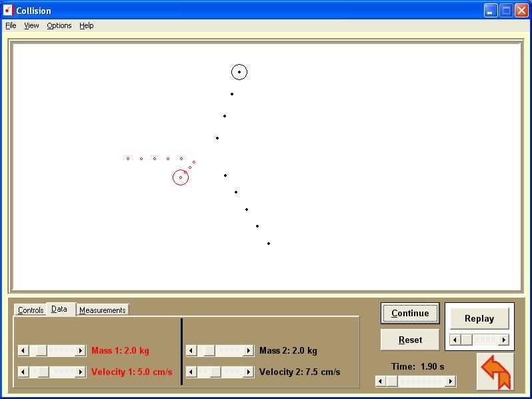
Task: Open the Help menu
Action: point(87,25)
